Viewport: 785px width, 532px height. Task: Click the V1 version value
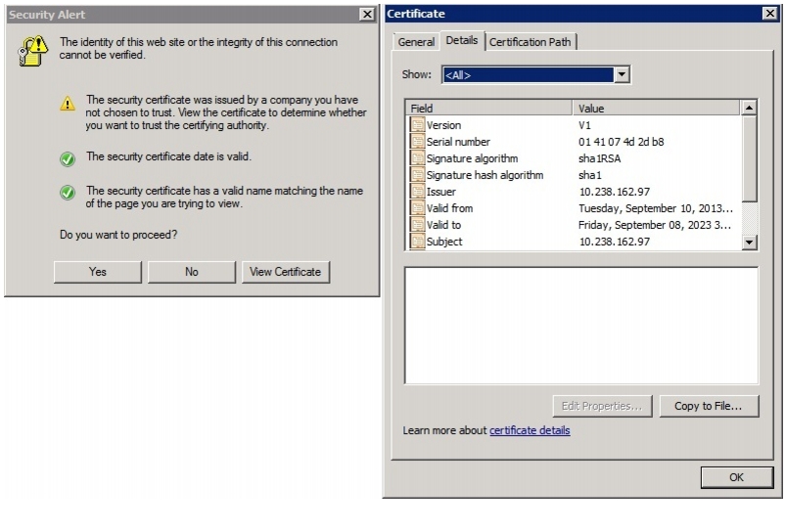click(x=584, y=125)
